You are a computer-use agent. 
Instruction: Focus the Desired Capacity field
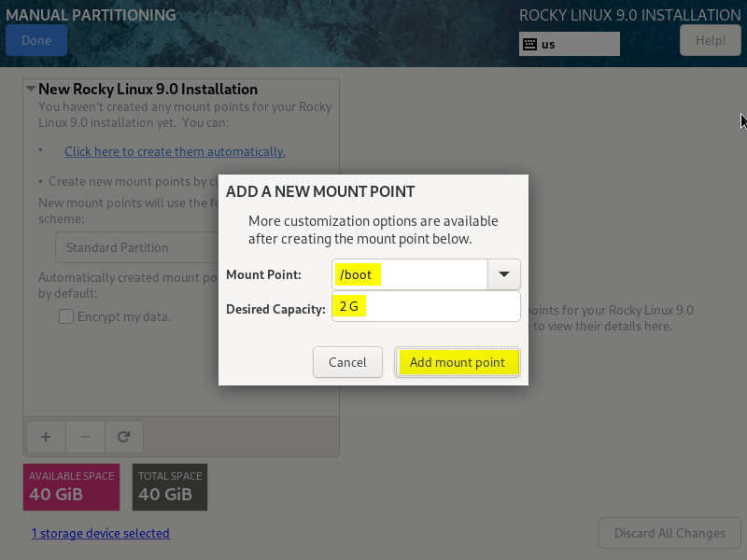pyautogui.click(x=426, y=306)
